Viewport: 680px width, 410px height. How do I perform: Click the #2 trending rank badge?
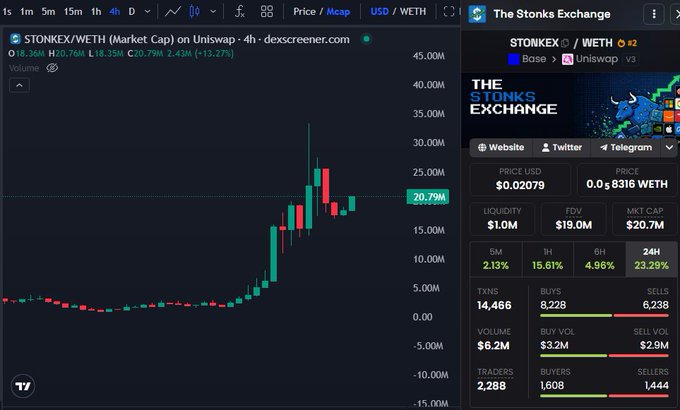click(x=627, y=43)
